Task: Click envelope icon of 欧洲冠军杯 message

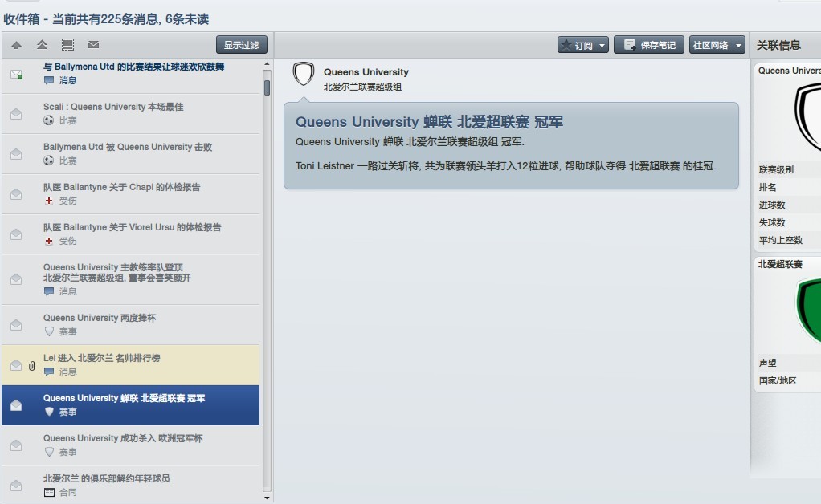Action: tap(16, 445)
